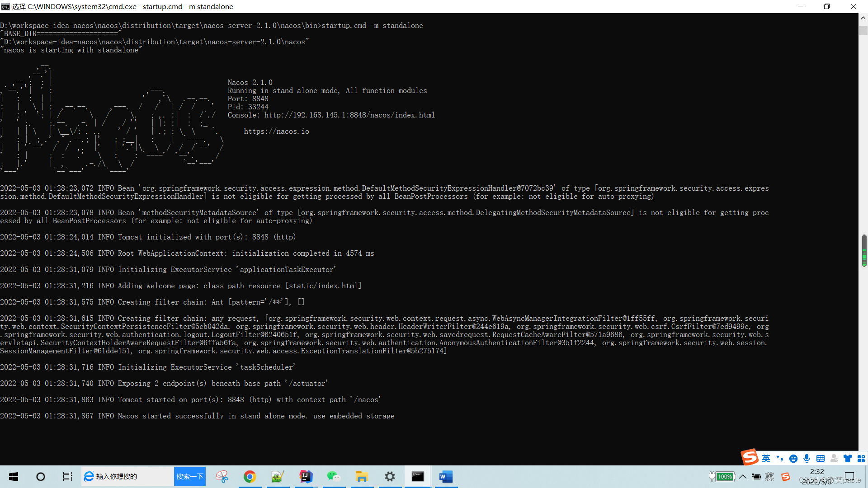Restore down the cmd window

pos(827,6)
